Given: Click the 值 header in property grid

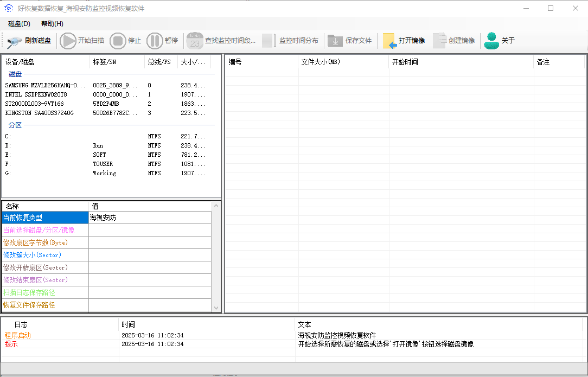Looking at the screenshot, I should tap(150, 206).
